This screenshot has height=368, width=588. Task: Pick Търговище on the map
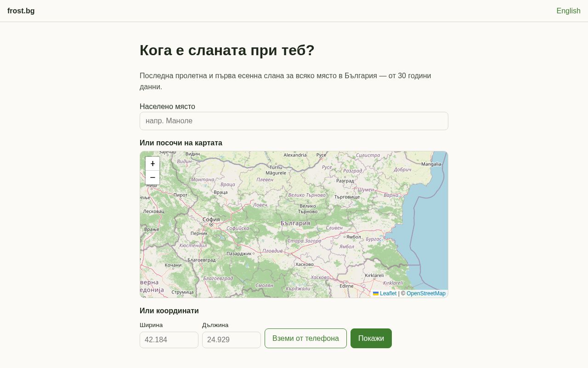tap(347, 197)
